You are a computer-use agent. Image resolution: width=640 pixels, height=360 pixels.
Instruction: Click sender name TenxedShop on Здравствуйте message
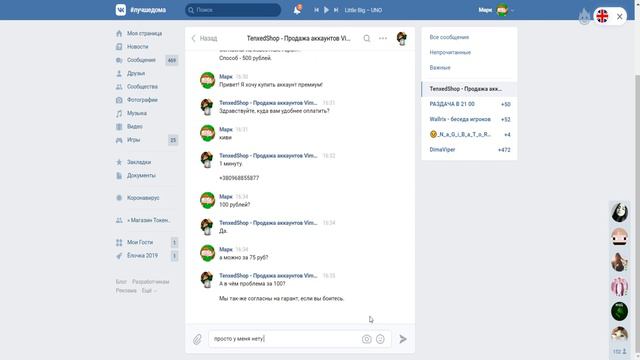pyautogui.click(x=268, y=103)
